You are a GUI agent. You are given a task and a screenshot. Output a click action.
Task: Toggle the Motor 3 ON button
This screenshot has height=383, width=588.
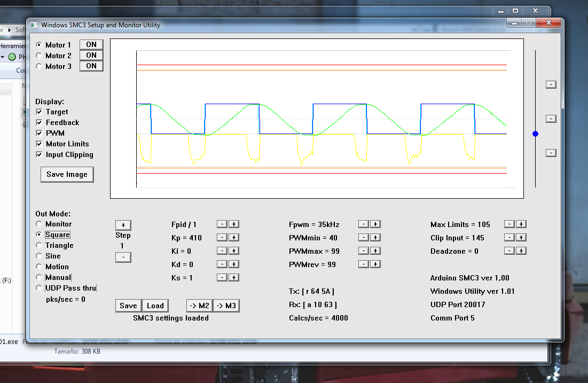pos(91,66)
